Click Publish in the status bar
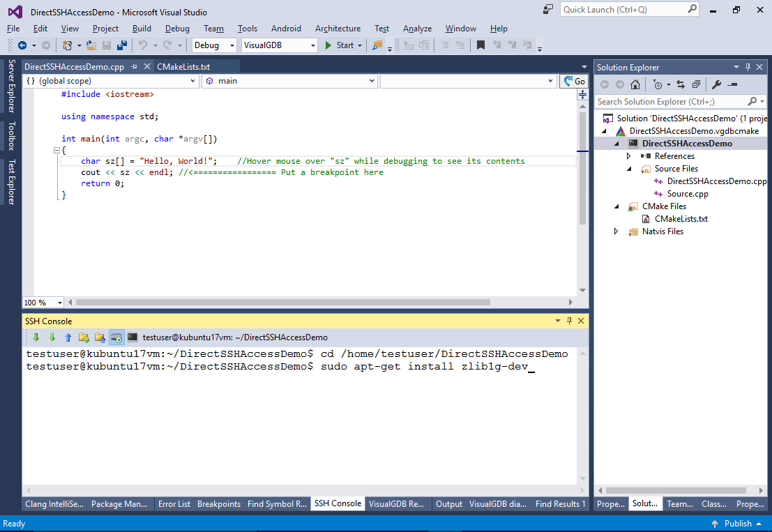772x532 pixels. click(x=738, y=524)
